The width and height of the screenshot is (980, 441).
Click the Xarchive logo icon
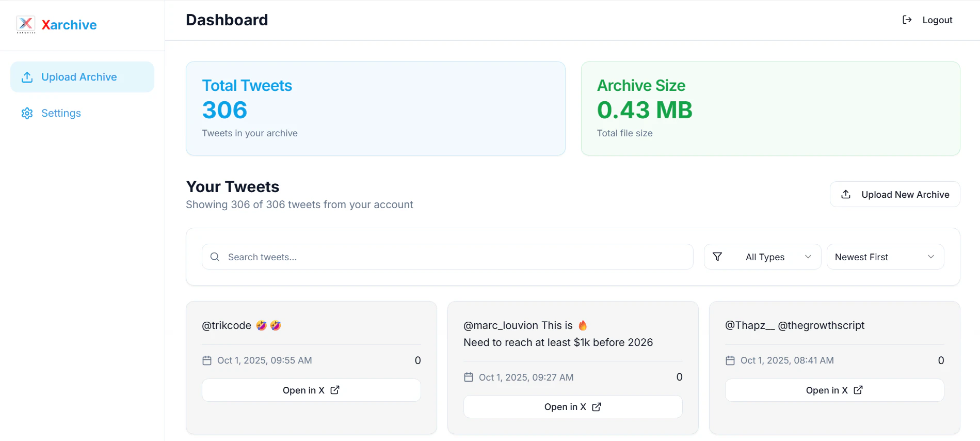coord(26,24)
